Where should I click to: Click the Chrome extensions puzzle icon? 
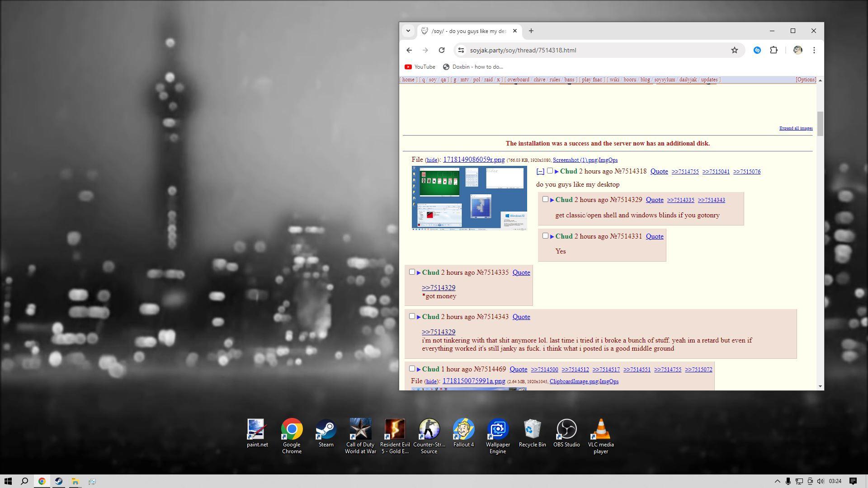[774, 50]
